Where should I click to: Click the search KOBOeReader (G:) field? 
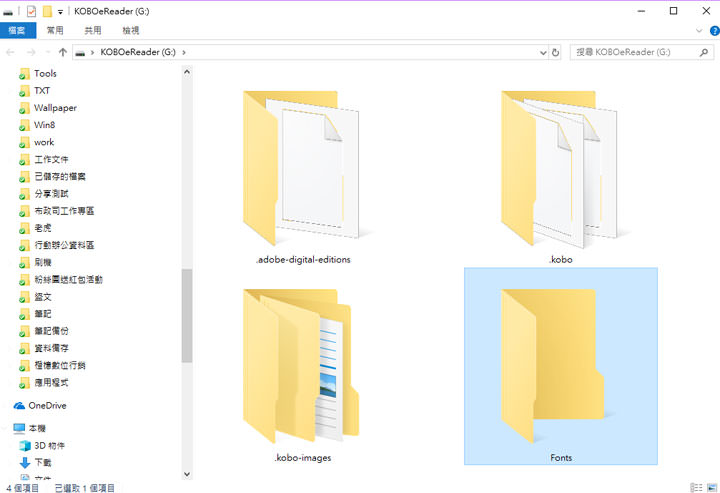[630, 51]
